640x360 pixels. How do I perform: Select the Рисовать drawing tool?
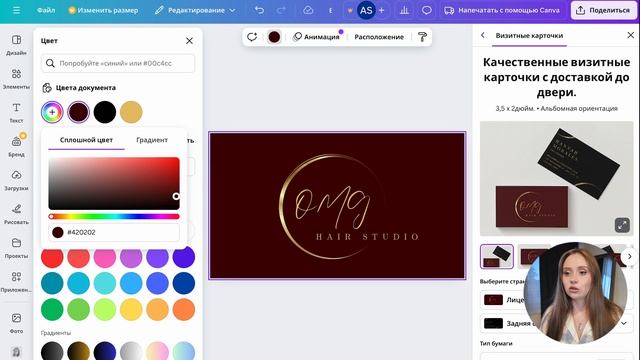(x=16, y=214)
